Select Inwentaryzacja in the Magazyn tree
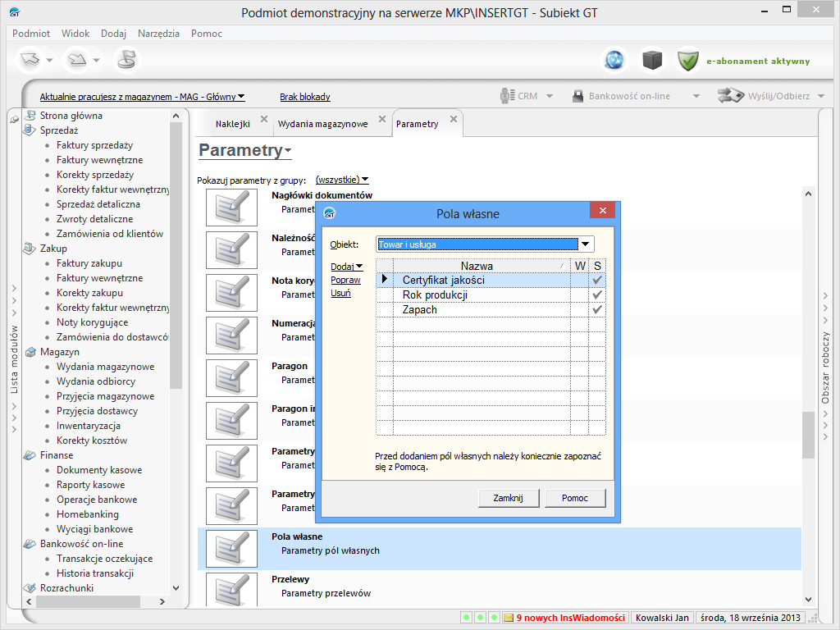Screen dimensions: 840x630 point(89,426)
